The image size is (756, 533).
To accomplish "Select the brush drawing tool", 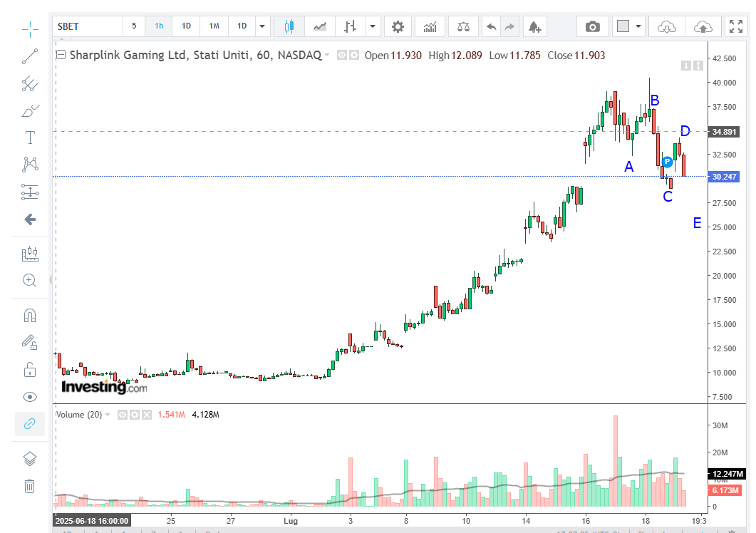I will tap(30, 111).
